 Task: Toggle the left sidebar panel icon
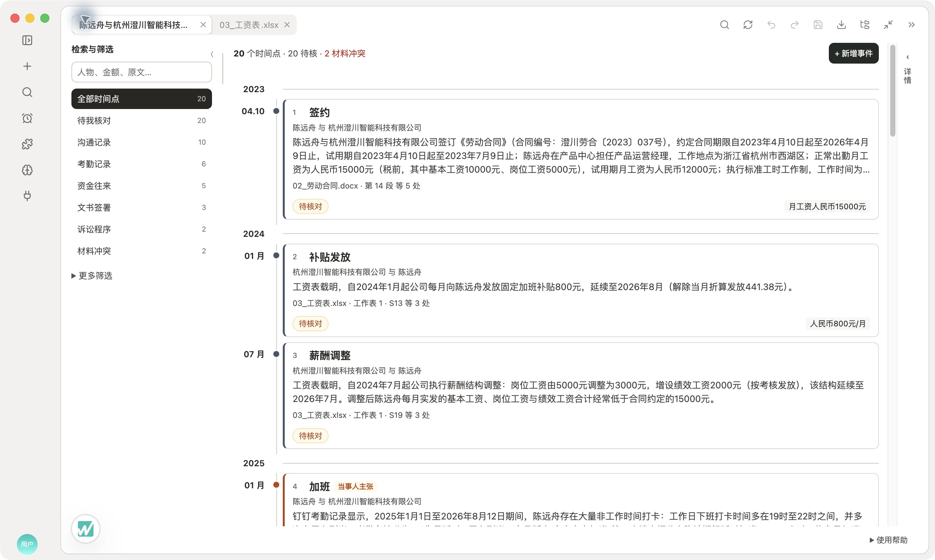click(27, 40)
